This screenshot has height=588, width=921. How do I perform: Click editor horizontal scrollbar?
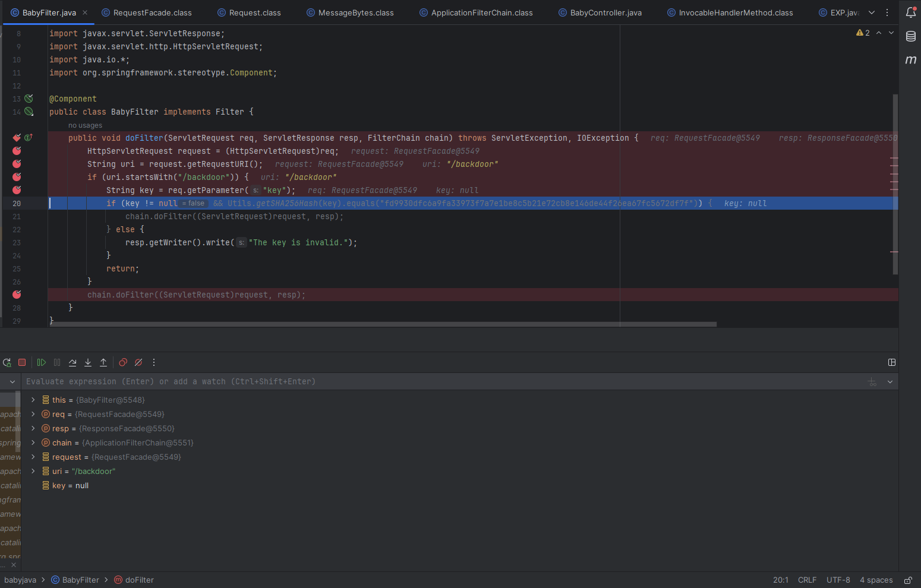pos(384,324)
